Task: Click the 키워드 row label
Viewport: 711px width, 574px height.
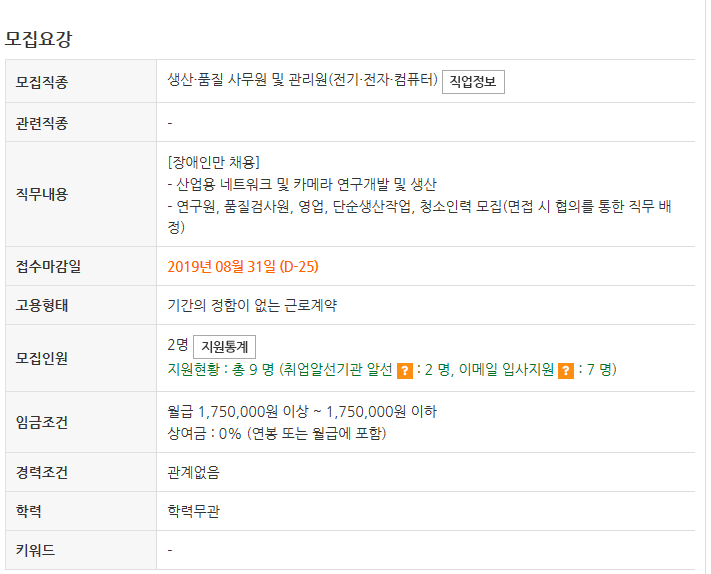Action: click(x=35, y=550)
